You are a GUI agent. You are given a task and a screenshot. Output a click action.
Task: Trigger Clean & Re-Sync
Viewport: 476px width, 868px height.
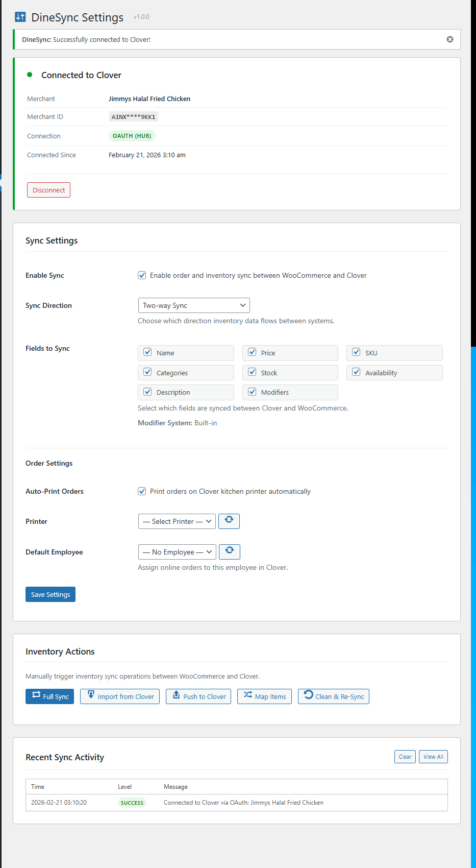(334, 696)
